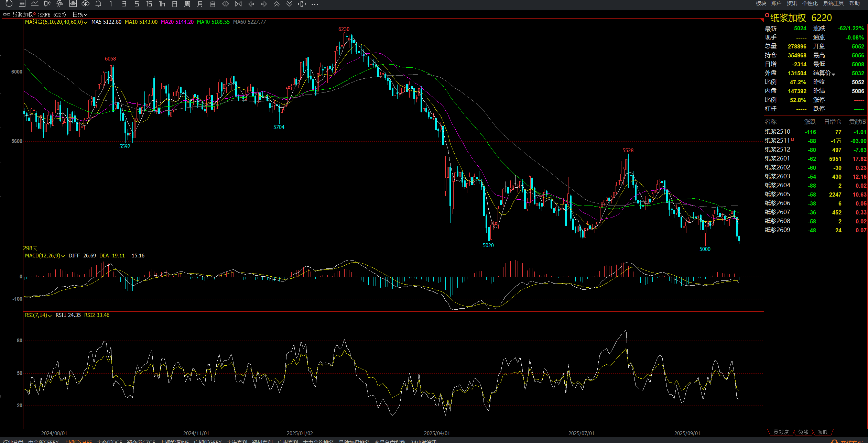The image size is (868, 443).
Task: Open the 结算价 dropdown arrow
Action: point(834,74)
